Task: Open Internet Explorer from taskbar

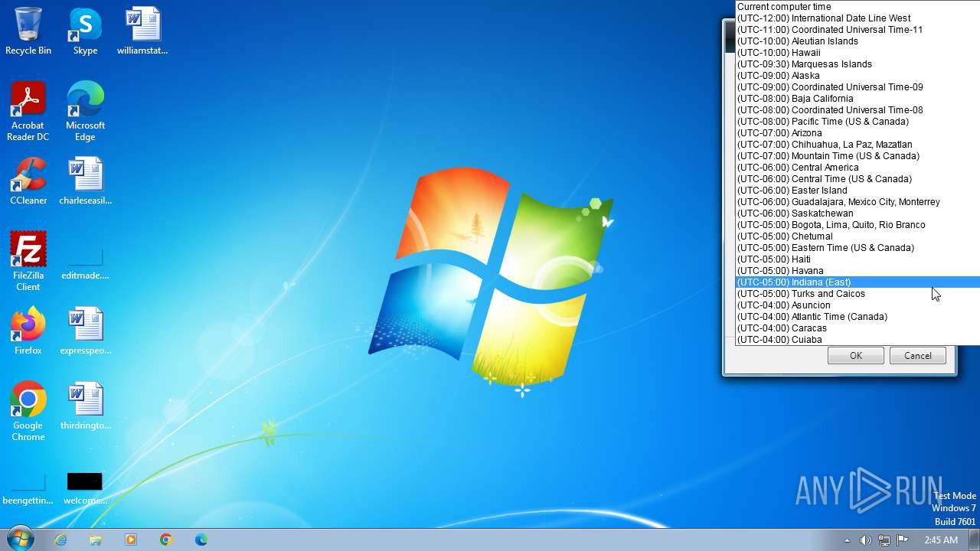Action: [x=60, y=540]
